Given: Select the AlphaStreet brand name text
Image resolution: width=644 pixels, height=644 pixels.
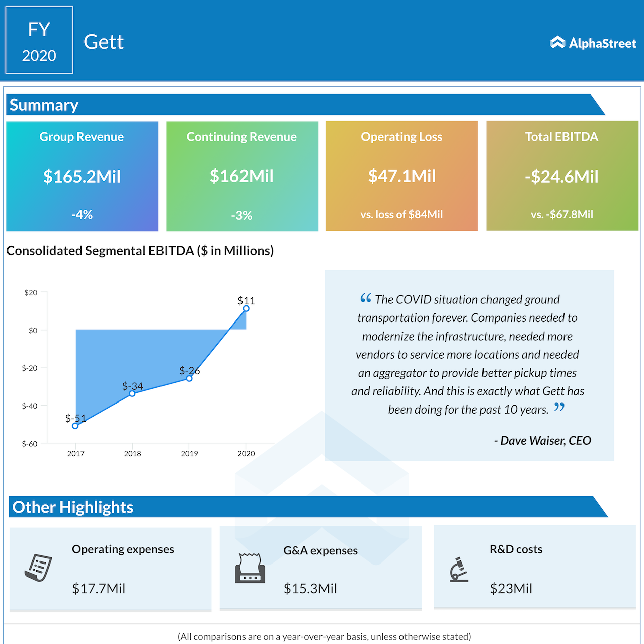Looking at the screenshot, I should [x=603, y=43].
